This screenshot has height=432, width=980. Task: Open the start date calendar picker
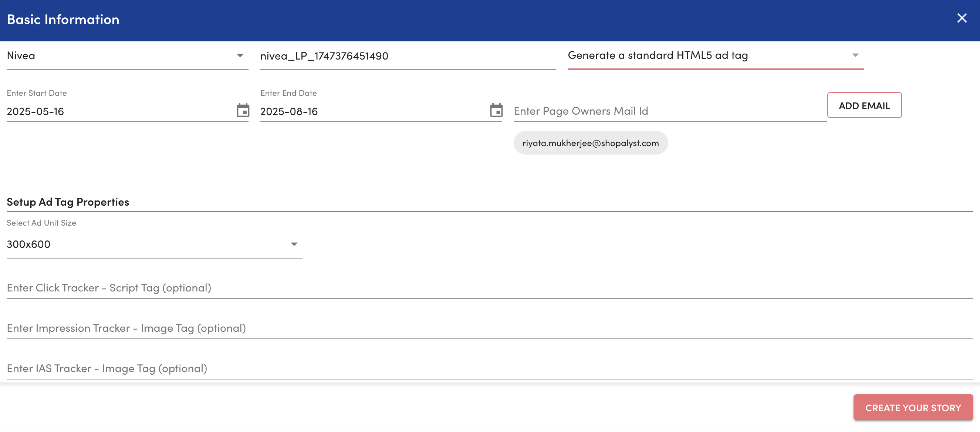click(243, 110)
